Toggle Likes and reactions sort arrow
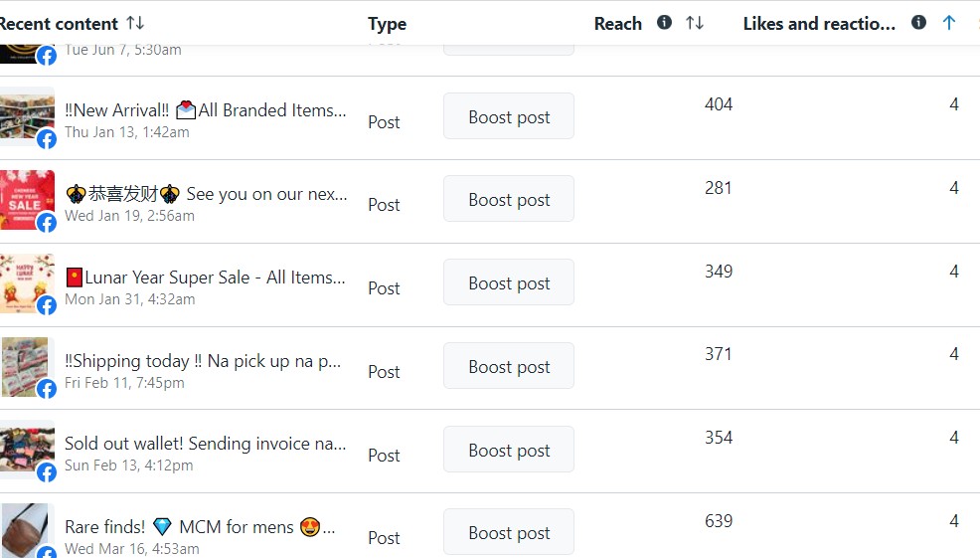This screenshot has height=558, width=980. click(949, 23)
